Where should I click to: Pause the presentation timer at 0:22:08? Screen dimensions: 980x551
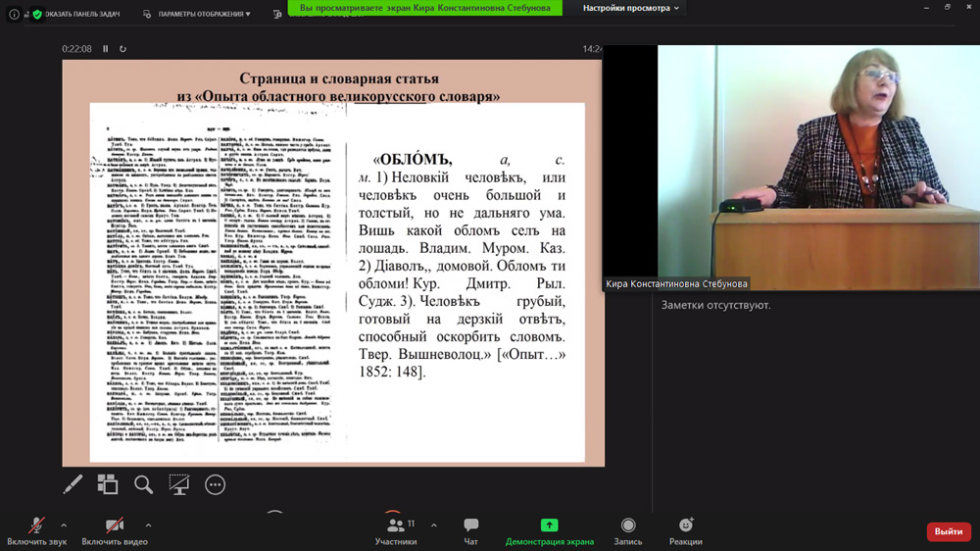(x=106, y=49)
